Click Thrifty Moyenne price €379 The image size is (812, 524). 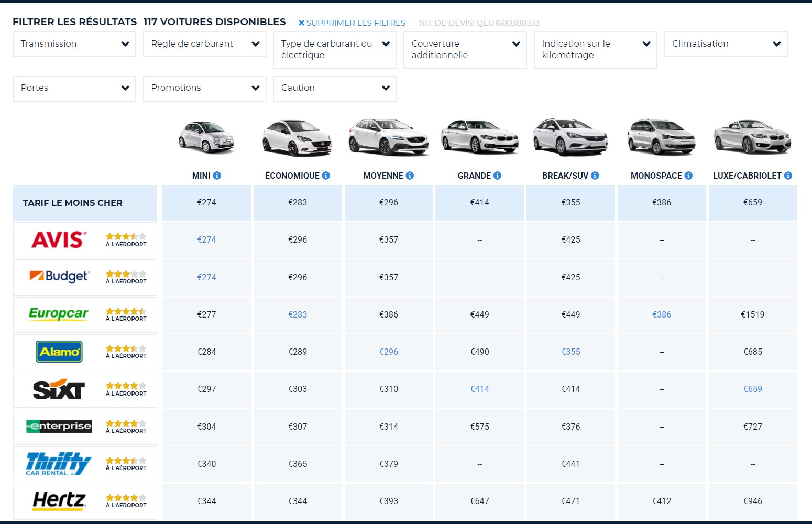pos(389,464)
